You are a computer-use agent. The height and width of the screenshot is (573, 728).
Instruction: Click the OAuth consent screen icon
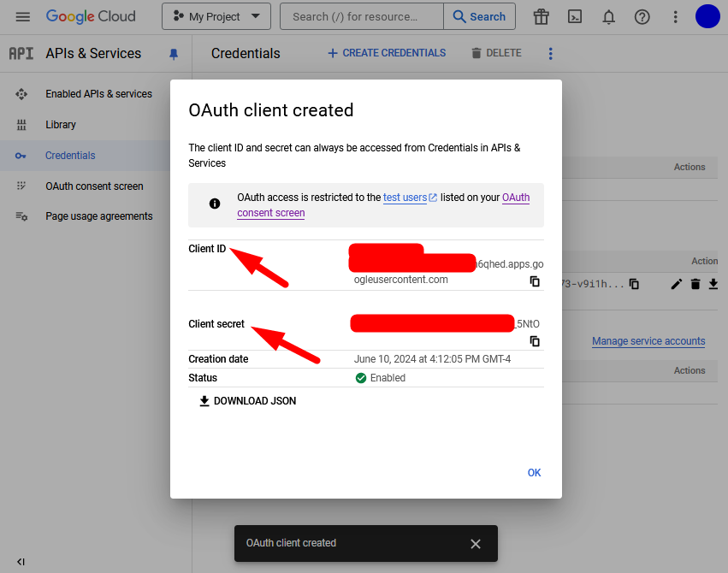point(21,186)
